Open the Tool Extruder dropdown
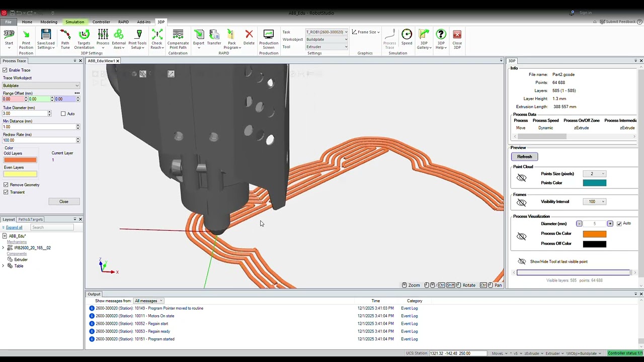This screenshot has height=362, width=644. [x=327, y=47]
